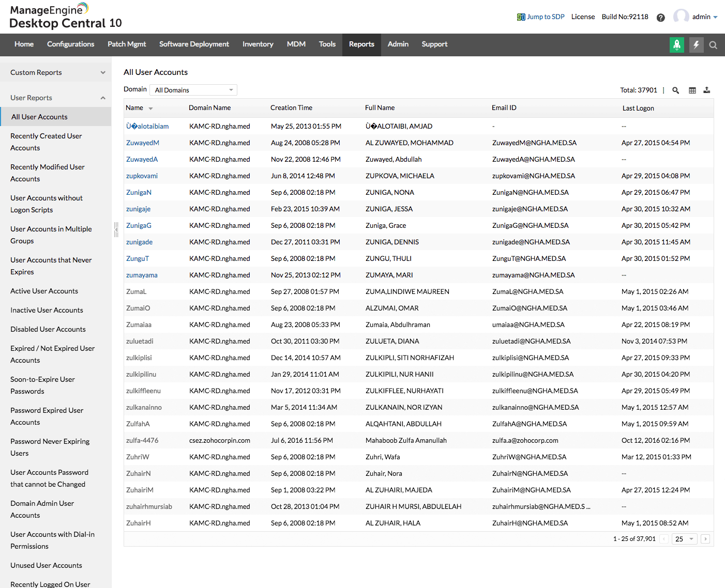Open the License link

583,17
